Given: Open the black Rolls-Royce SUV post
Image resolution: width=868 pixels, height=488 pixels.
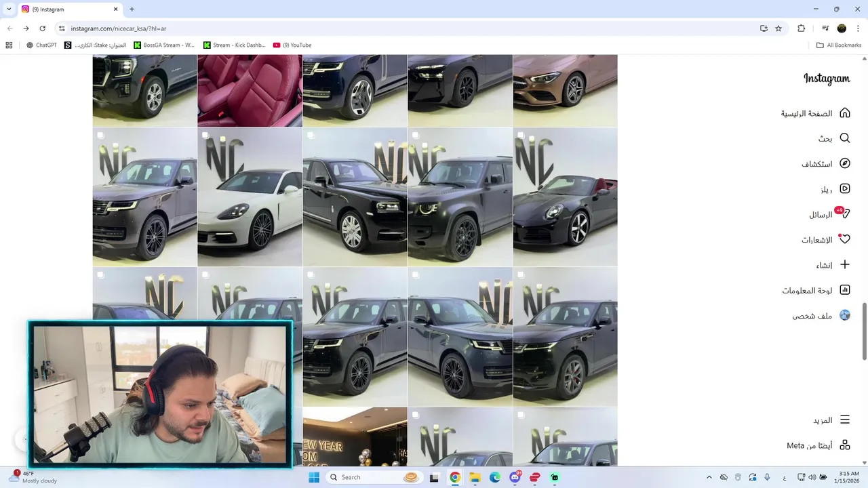Looking at the screenshot, I should pos(355,197).
